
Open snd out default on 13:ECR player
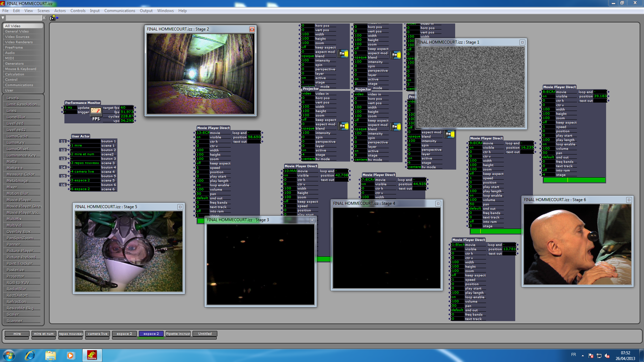point(203,198)
